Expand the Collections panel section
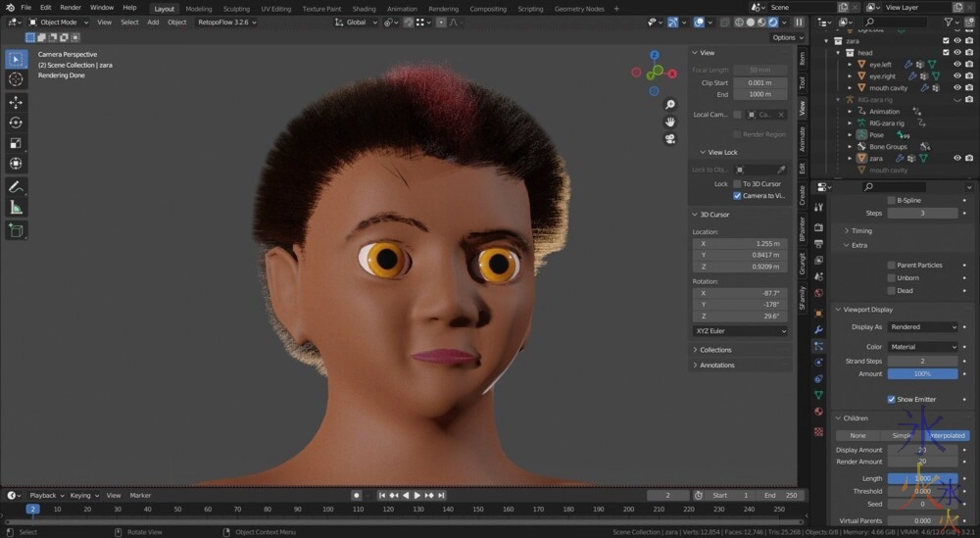This screenshot has width=980, height=538. point(715,350)
